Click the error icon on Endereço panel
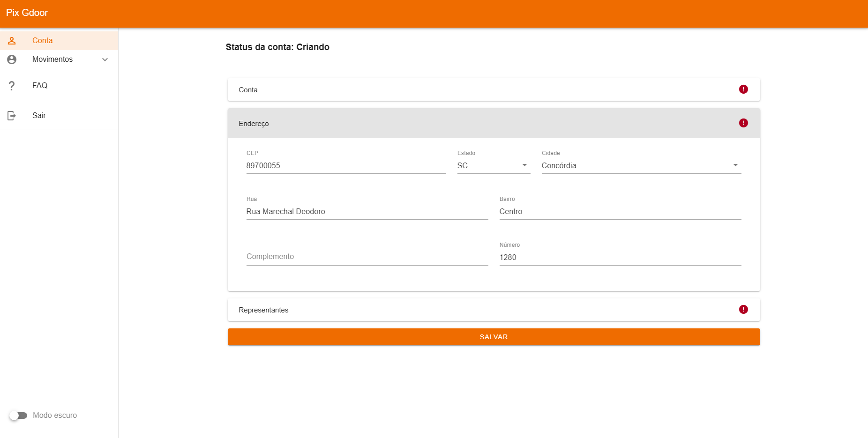Viewport: 868px width, 438px height. (743, 123)
